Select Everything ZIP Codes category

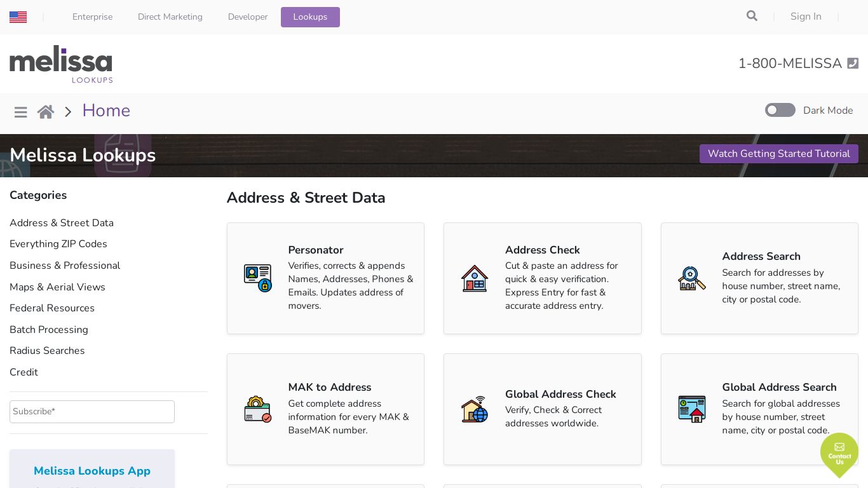click(x=58, y=244)
